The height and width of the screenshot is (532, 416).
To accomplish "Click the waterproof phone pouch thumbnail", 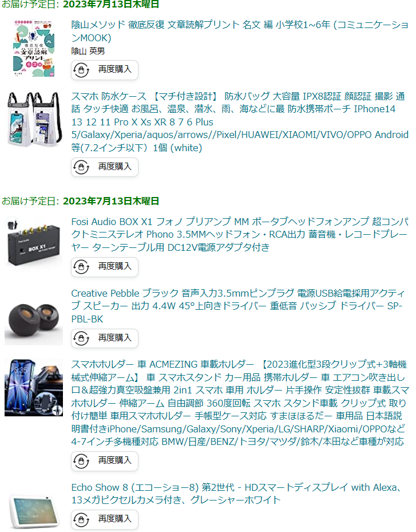I will coord(34,119).
